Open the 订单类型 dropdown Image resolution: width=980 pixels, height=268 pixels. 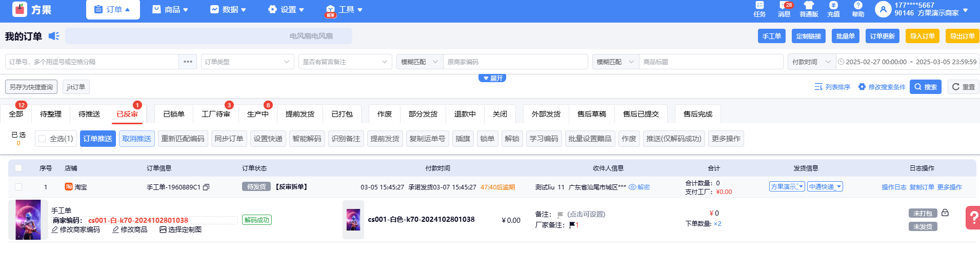coord(247,62)
